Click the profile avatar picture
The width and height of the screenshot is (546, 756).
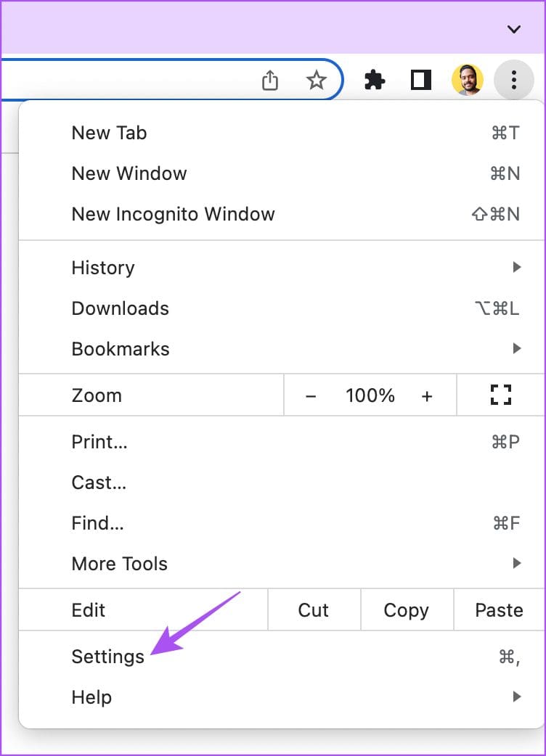coord(467,80)
